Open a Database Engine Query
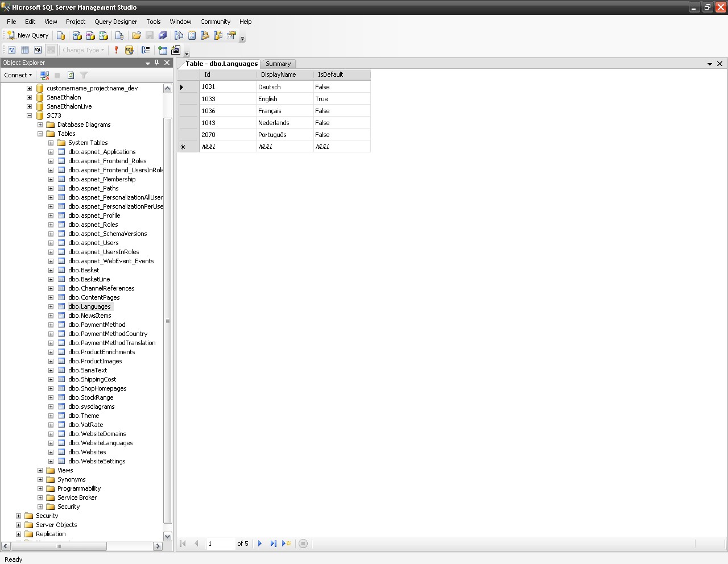Screen dimensions: 728x564 pyautogui.click(x=61, y=35)
